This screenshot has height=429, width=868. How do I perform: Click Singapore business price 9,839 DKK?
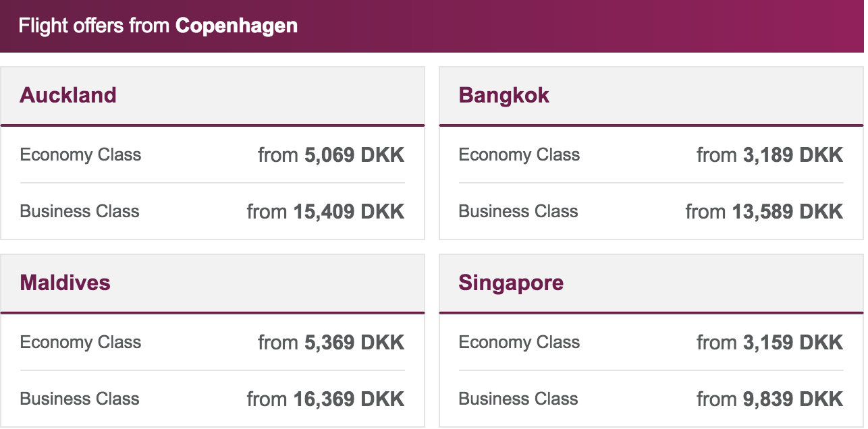[769, 399]
